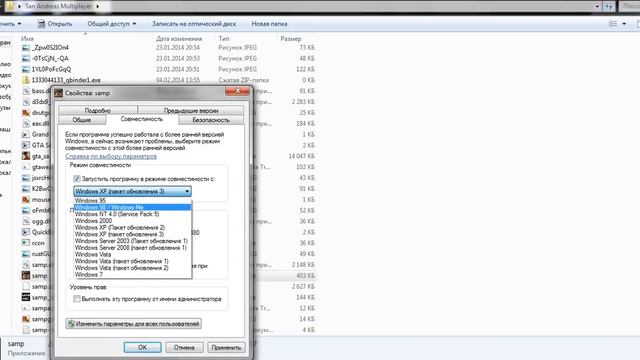Enable run as administrator checkbox
Viewport: 640px width, 360px height.
tap(77, 299)
